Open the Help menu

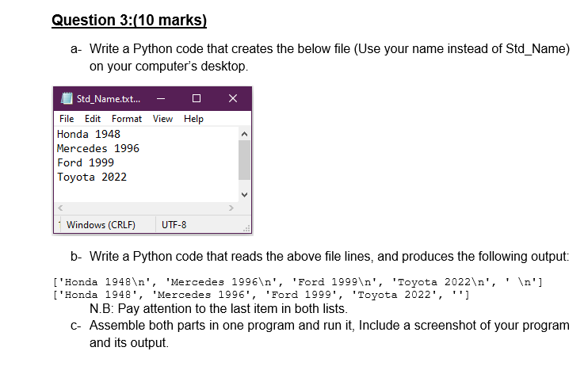[193, 119]
